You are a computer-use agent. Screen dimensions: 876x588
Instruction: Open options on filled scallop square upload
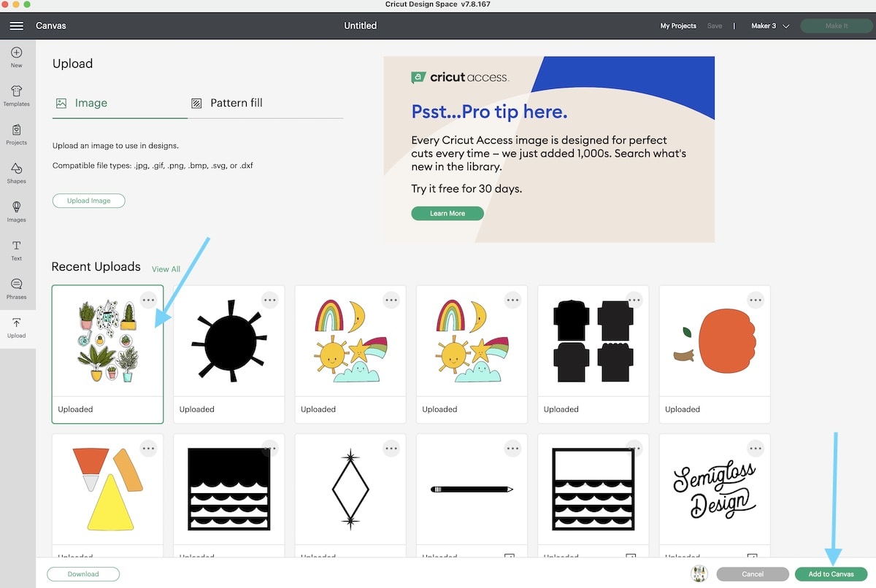[x=270, y=448]
